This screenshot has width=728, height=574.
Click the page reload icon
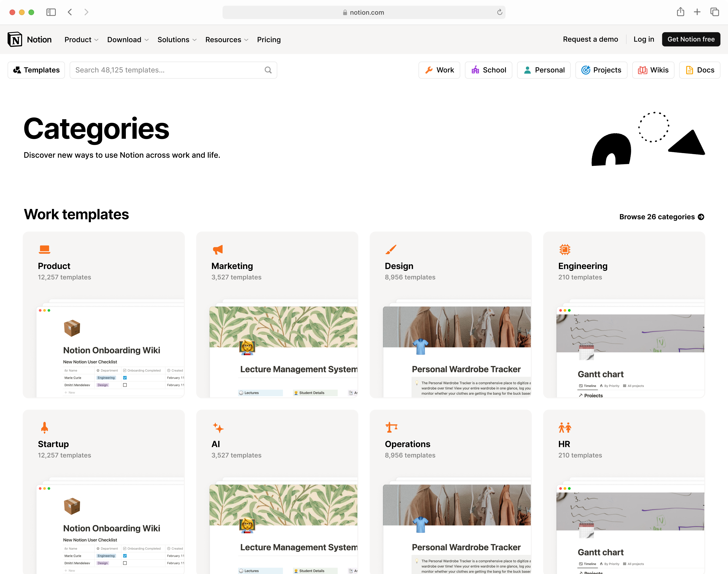click(499, 13)
